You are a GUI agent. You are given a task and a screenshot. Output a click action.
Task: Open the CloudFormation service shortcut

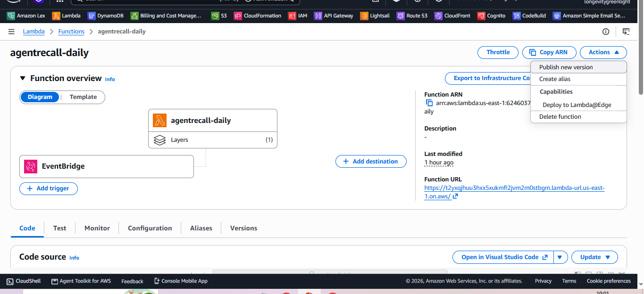(258, 16)
